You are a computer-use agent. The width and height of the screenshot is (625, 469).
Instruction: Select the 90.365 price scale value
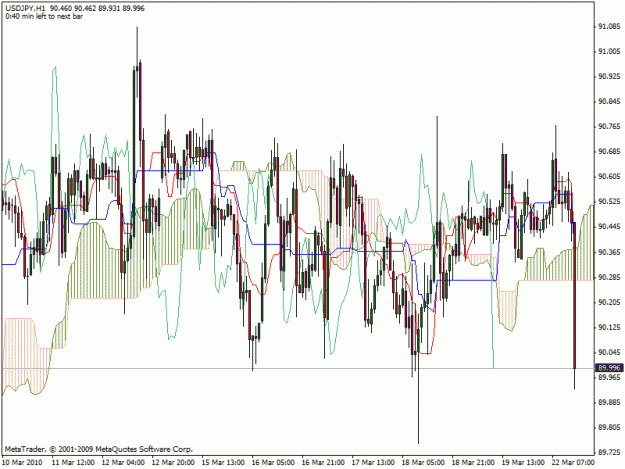609,252
